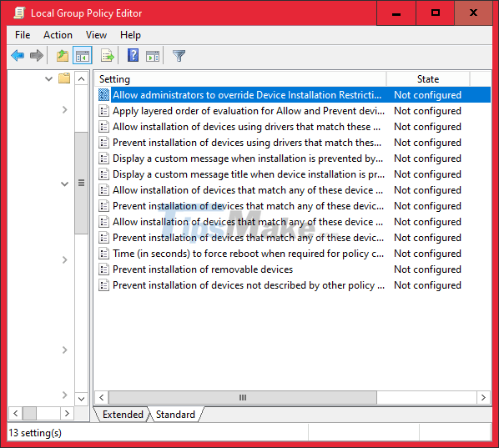Click the tree pane's horizontal scroll-right arrow

67,413
